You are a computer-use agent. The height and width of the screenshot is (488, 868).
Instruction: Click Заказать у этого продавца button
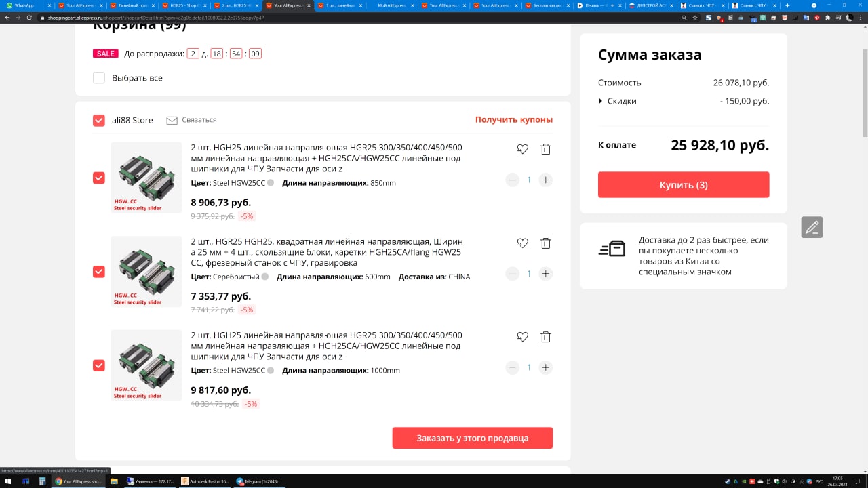tap(473, 438)
